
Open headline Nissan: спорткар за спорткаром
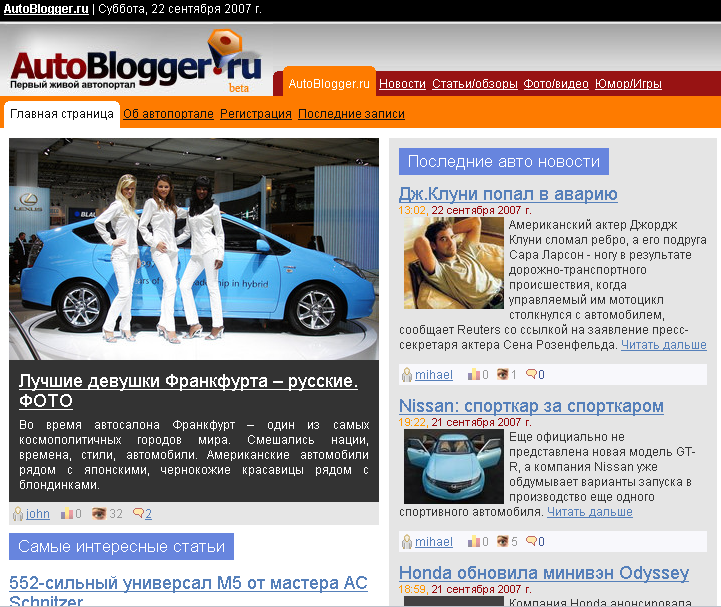pos(531,406)
